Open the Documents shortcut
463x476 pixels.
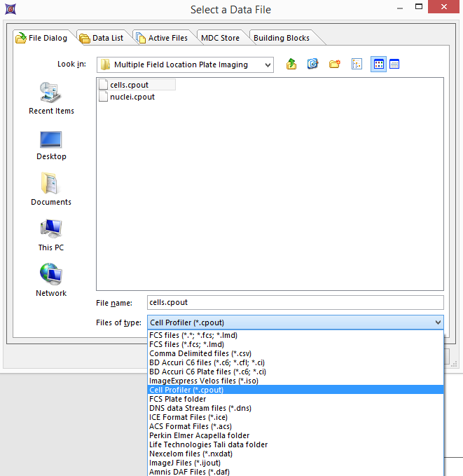click(51, 190)
